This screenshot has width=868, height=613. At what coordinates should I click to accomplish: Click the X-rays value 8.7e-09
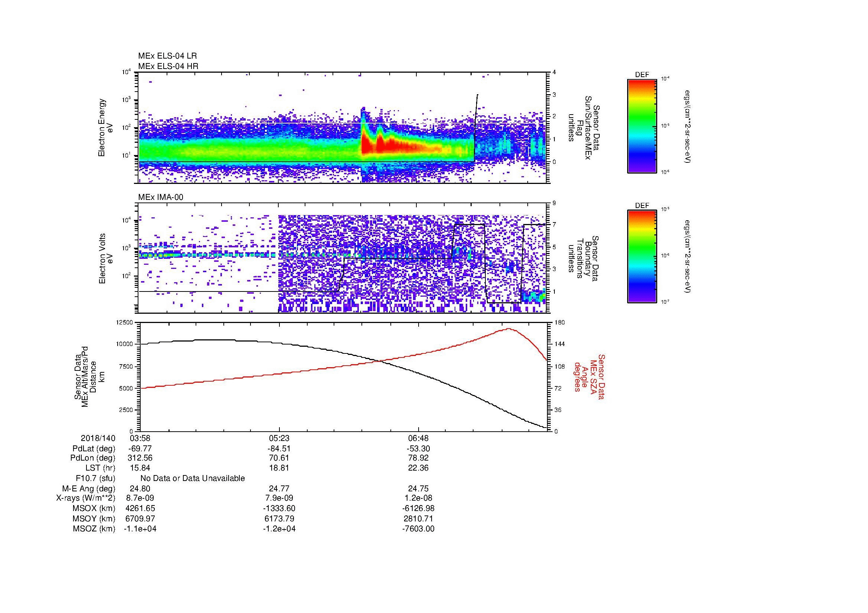click(140, 498)
